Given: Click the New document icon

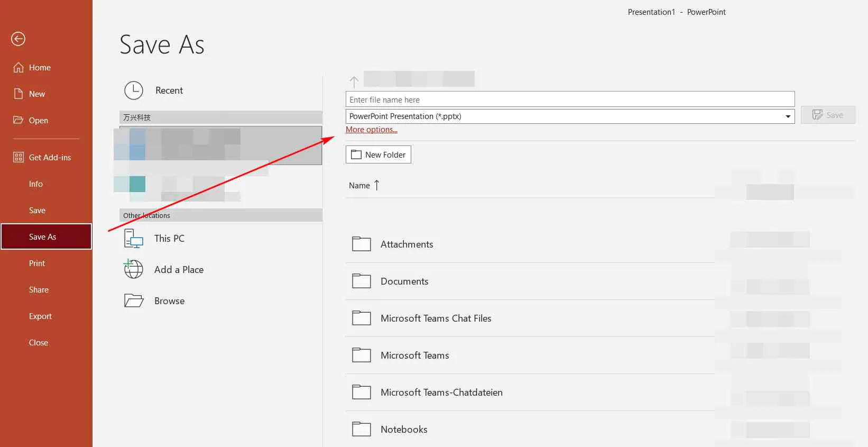Looking at the screenshot, I should pyautogui.click(x=19, y=94).
